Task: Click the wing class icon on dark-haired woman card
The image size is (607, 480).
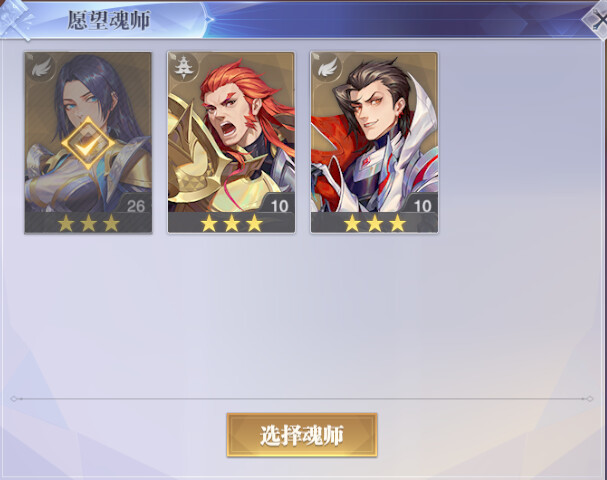Action: tap(41, 68)
